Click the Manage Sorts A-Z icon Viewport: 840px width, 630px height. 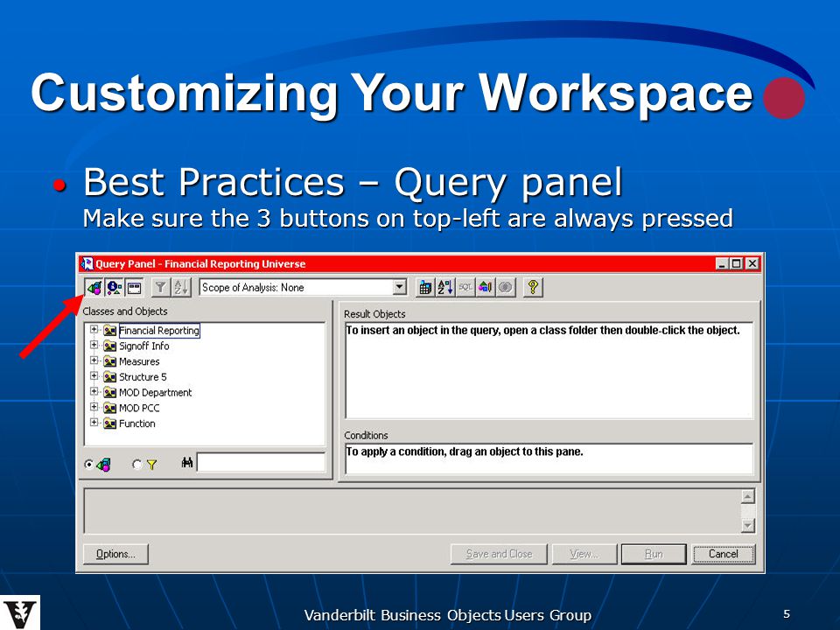[x=445, y=288]
